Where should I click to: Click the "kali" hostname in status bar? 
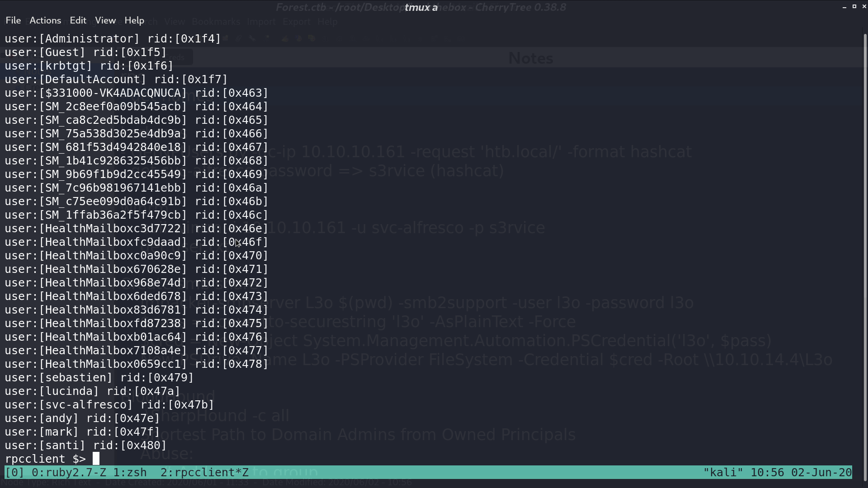(723, 473)
